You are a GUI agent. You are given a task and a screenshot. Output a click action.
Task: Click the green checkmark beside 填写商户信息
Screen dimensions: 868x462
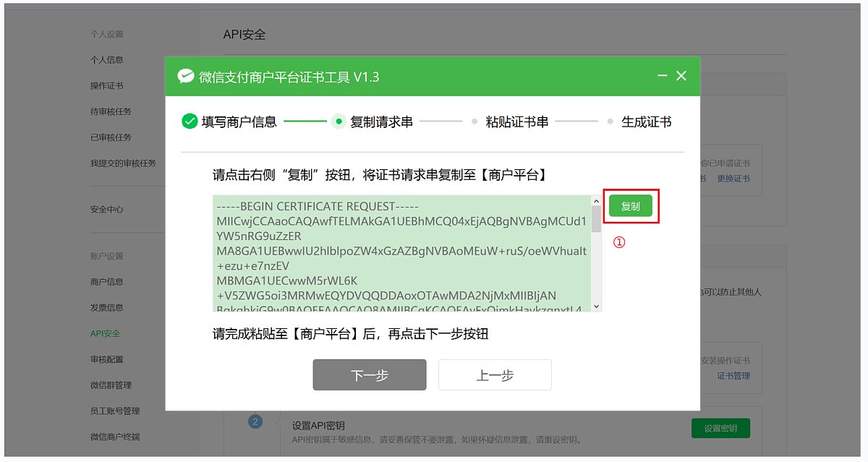click(190, 121)
